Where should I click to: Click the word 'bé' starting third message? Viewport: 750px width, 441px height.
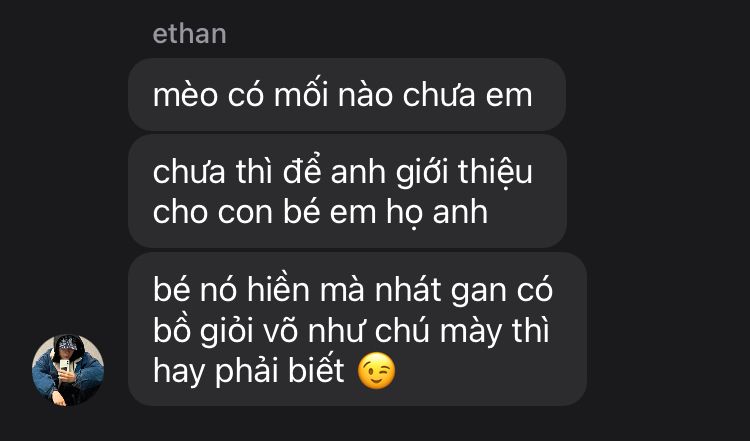(171, 290)
